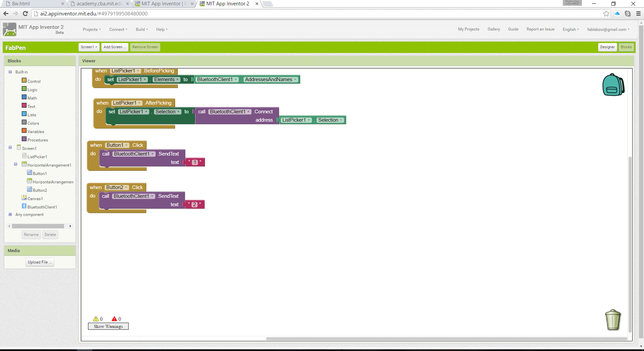The height and width of the screenshot is (351, 644).
Task: Click the Add Screen button
Action: (115, 47)
